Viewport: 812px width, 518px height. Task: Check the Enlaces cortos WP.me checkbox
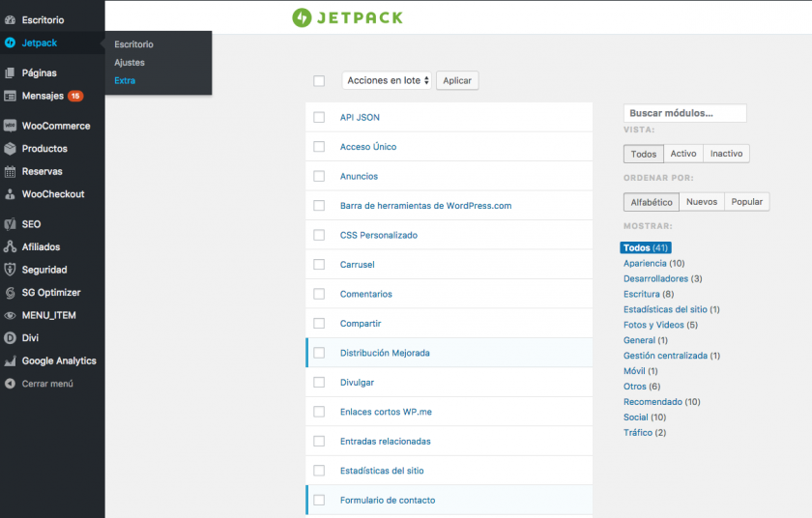tap(319, 412)
